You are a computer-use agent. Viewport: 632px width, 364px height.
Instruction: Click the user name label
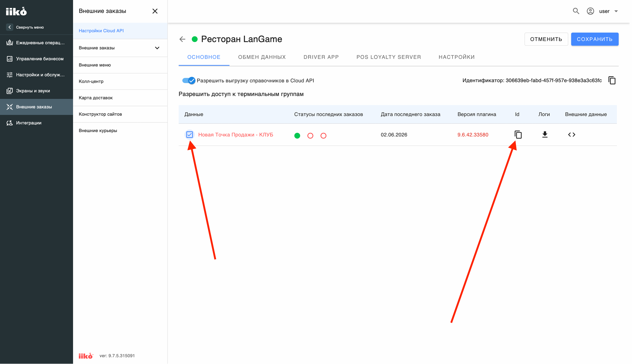604,11
